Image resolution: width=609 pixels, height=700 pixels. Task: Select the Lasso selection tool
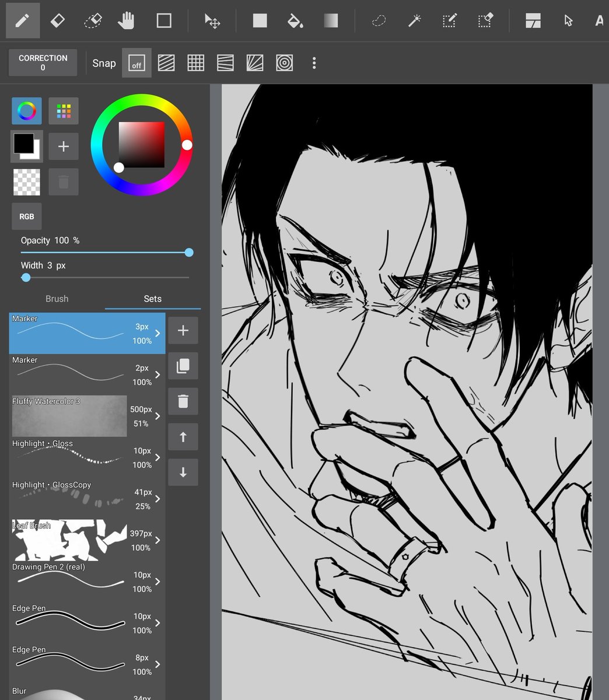click(x=379, y=20)
